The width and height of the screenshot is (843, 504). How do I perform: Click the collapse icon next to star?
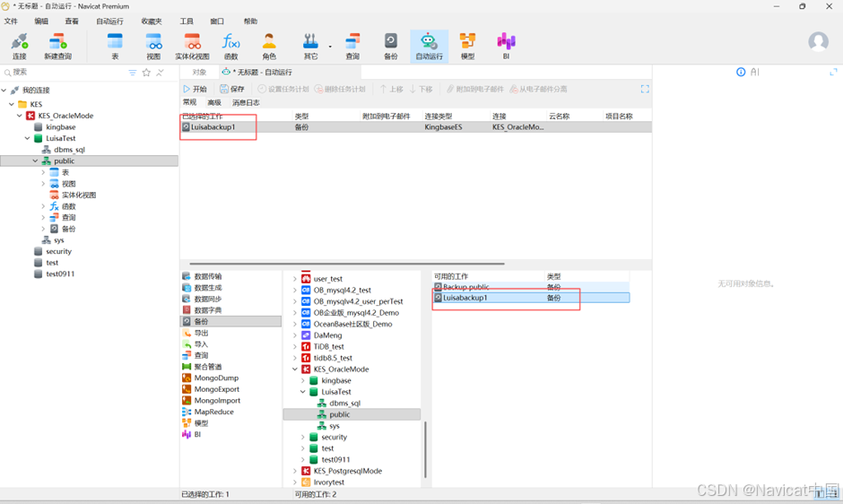tap(160, 73)
